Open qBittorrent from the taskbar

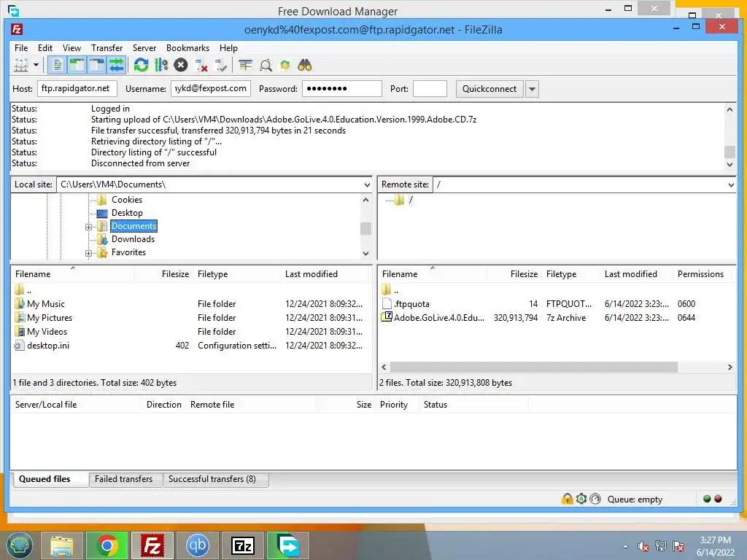tap(197, 545)
